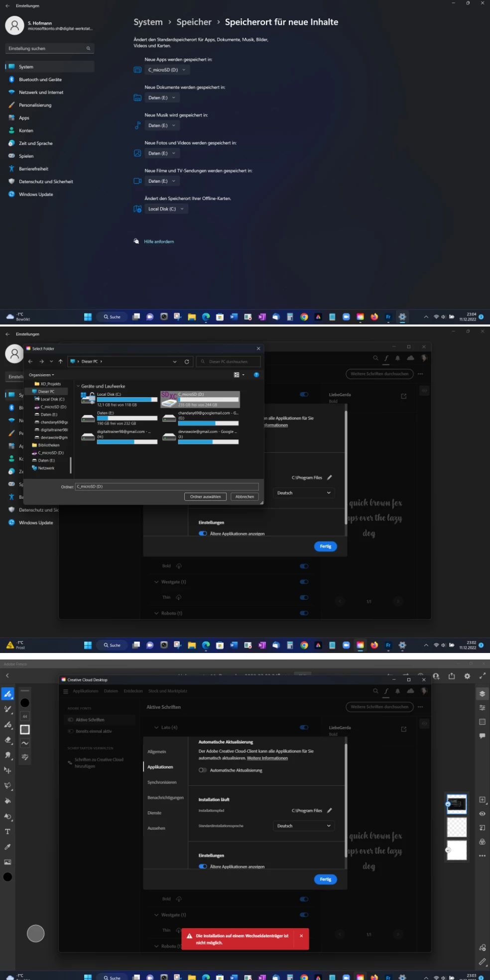490x980 pixels.
Task: Collapse the Lato (4) font family
Action: click(x=156, y=727)
